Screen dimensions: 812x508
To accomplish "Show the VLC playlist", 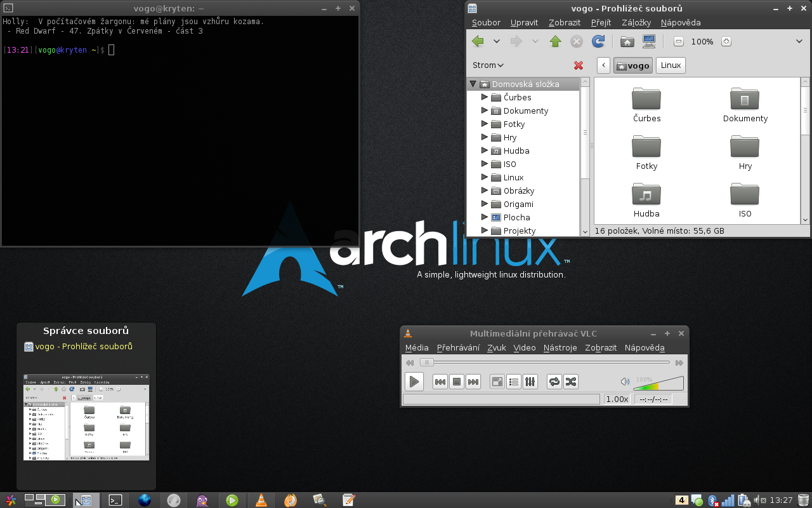I will [x=514, y=382].
